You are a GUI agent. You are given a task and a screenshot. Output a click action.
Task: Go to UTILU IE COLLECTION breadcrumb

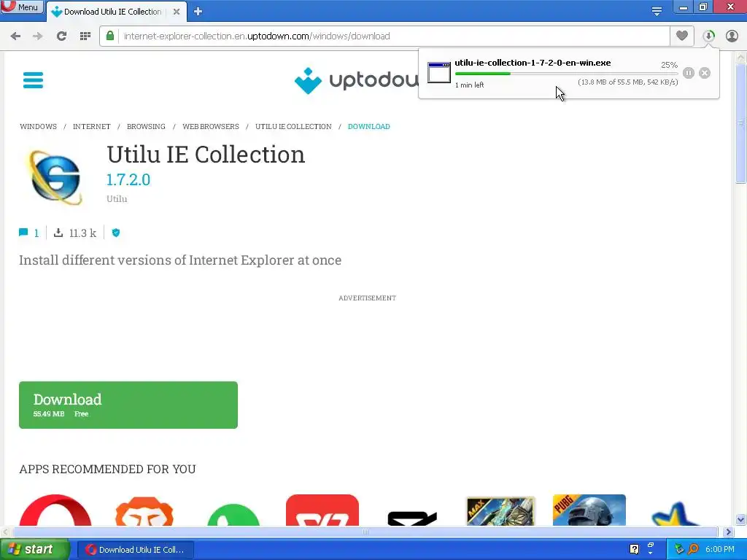(293, 127)
